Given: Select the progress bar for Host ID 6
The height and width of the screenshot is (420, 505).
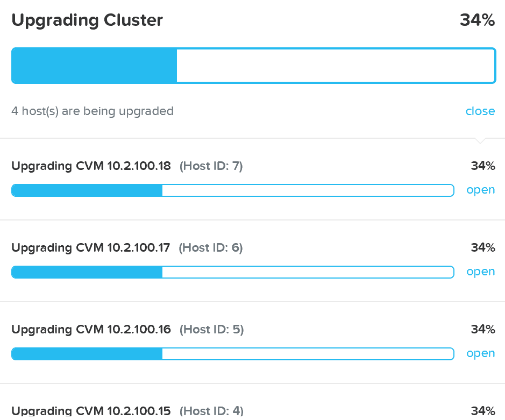Looking at the screenshot, I should (x=232, y=272).
